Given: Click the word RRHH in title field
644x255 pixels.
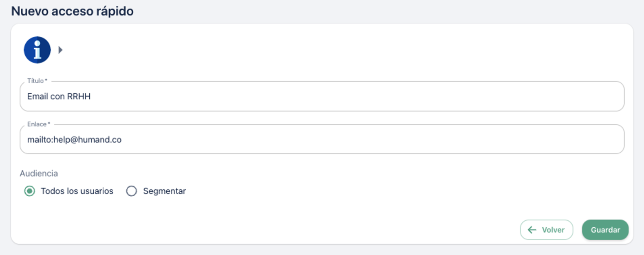Looking at the screenshot, I should [x=79, y=97].
